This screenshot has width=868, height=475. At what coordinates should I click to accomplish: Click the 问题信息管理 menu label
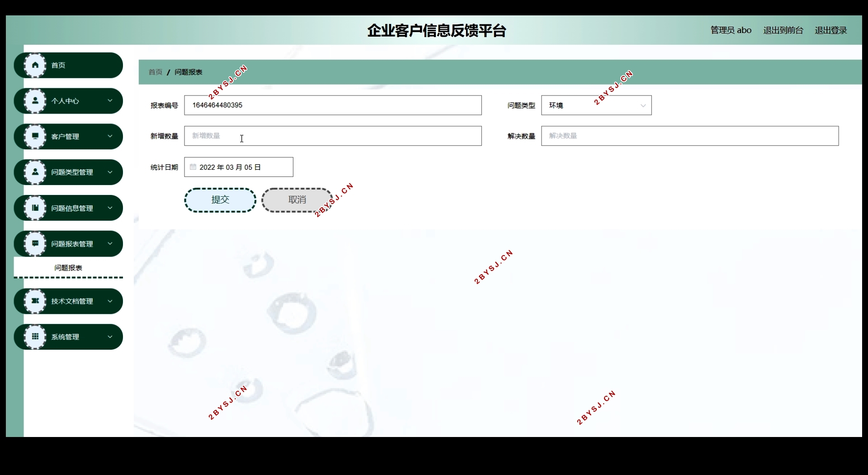[x=72, y=208]
